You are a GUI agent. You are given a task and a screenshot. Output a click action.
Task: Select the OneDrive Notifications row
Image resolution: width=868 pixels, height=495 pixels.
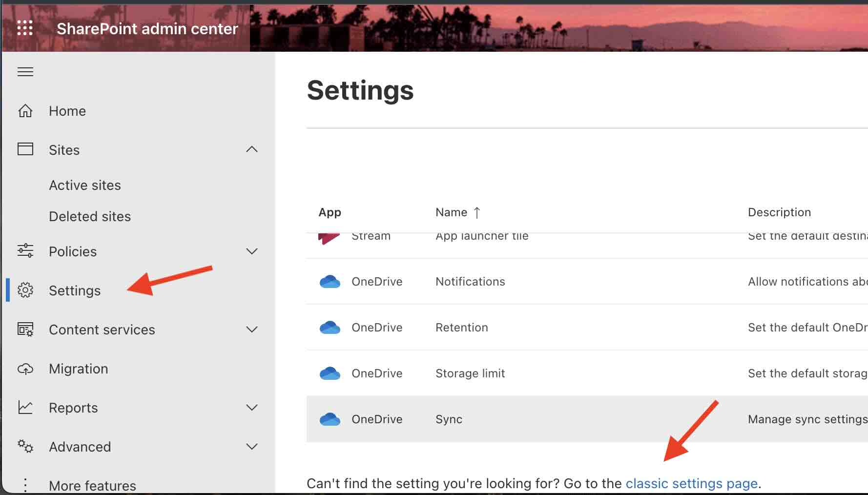[x=470, y=281]
